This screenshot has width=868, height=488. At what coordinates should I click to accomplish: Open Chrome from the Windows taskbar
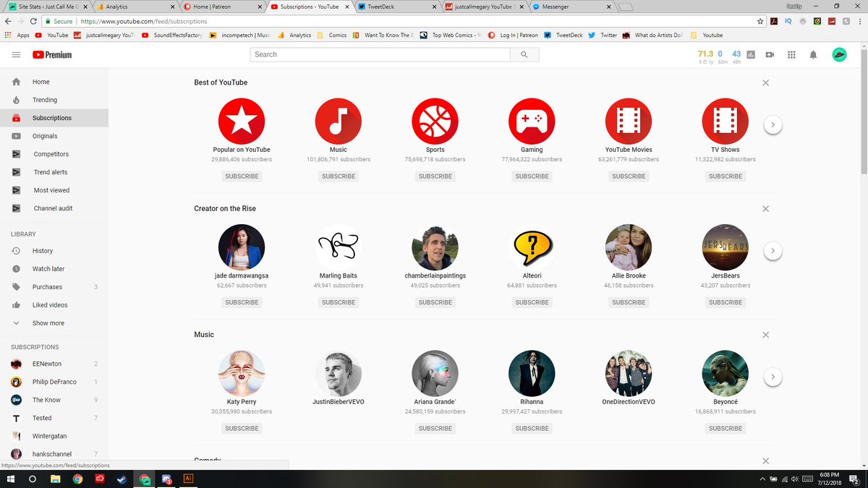tap(77, 479)
